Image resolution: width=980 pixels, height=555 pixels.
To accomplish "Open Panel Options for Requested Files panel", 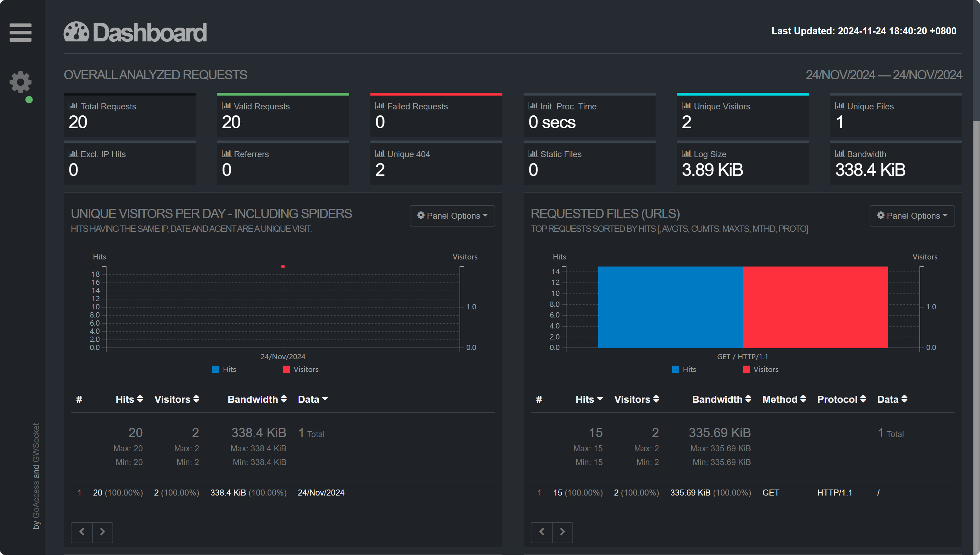I will (912, 216).
